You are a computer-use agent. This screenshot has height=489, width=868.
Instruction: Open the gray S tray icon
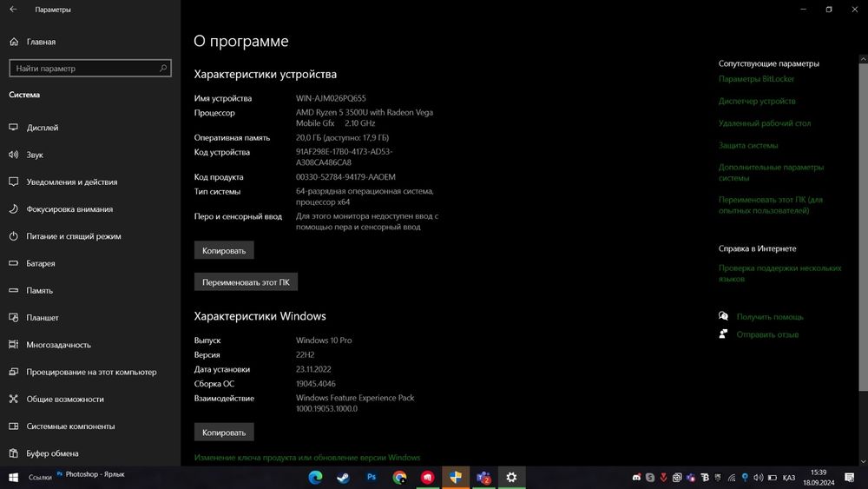pyautogui.click(x=650, y=478)
